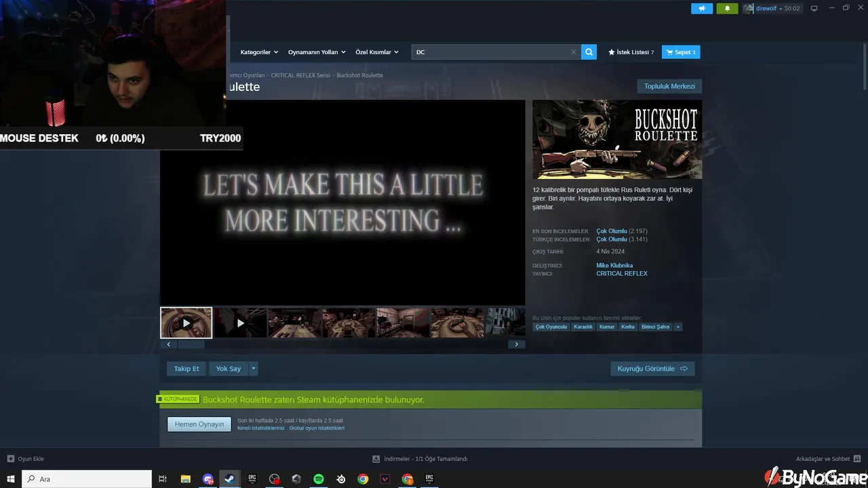Image resolution: width=868 pixels, height=488 pixels.
Task: Open dropdown arrow next to Yok Say
Action: [254, 369]
